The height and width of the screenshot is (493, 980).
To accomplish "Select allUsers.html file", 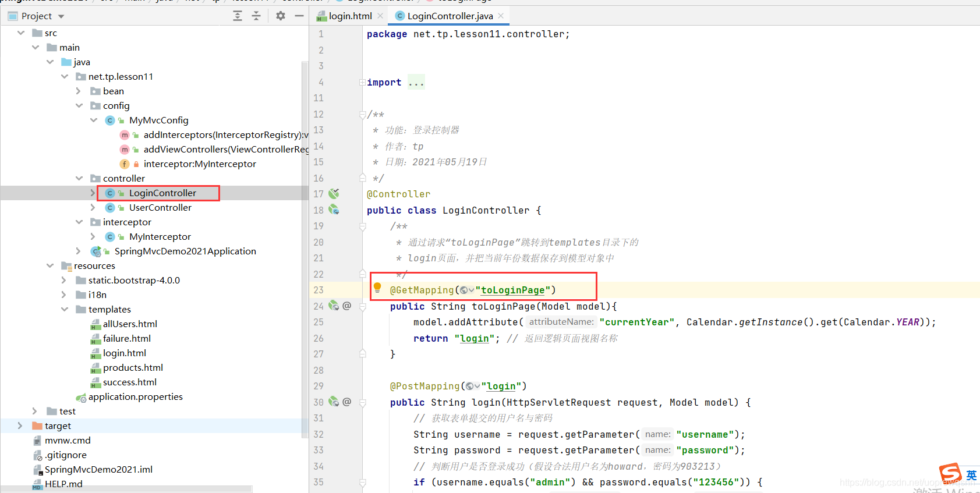I will coord(130,324).
